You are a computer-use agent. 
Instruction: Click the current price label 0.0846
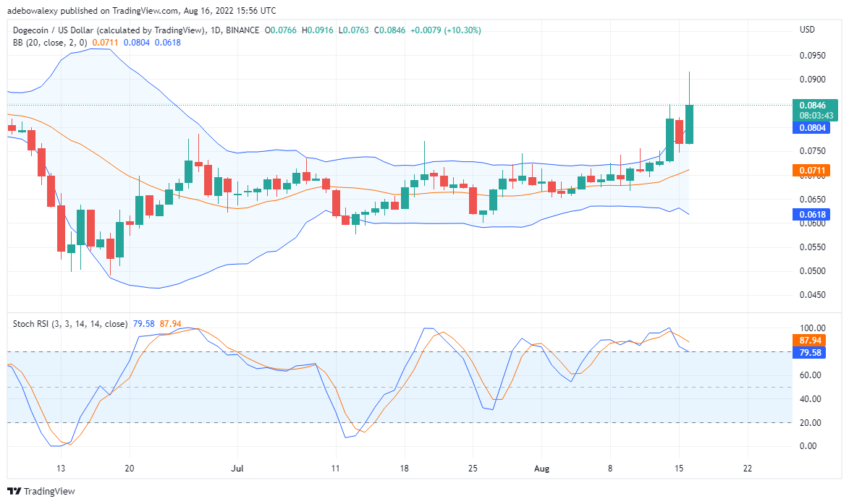click(814, 106)
